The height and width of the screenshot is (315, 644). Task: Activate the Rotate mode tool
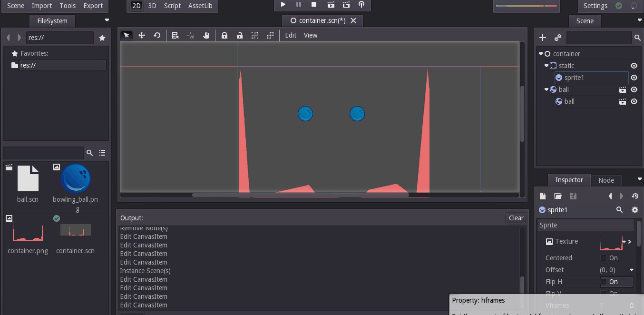[157, 35]
